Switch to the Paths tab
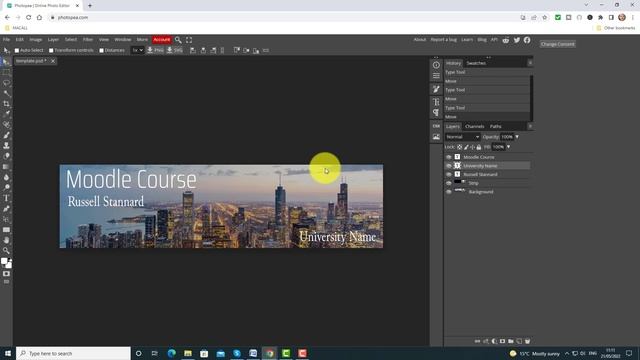 (x=496, y=127)
